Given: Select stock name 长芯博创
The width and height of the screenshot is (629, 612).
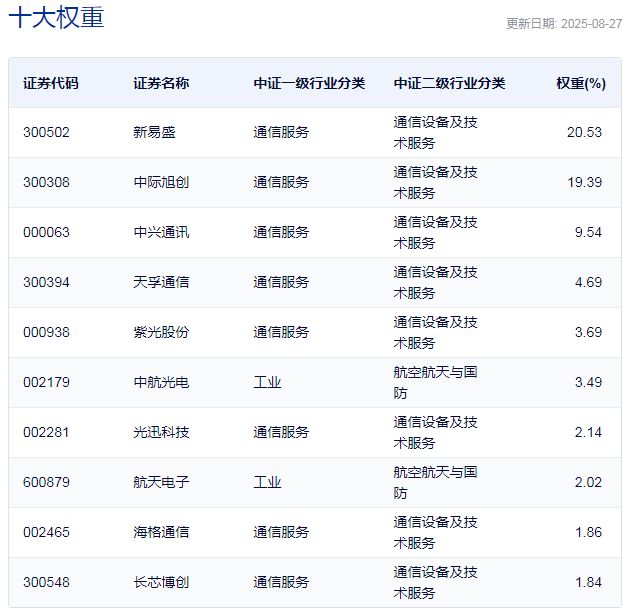Looking at the screenshot, I should coord(161,582).
